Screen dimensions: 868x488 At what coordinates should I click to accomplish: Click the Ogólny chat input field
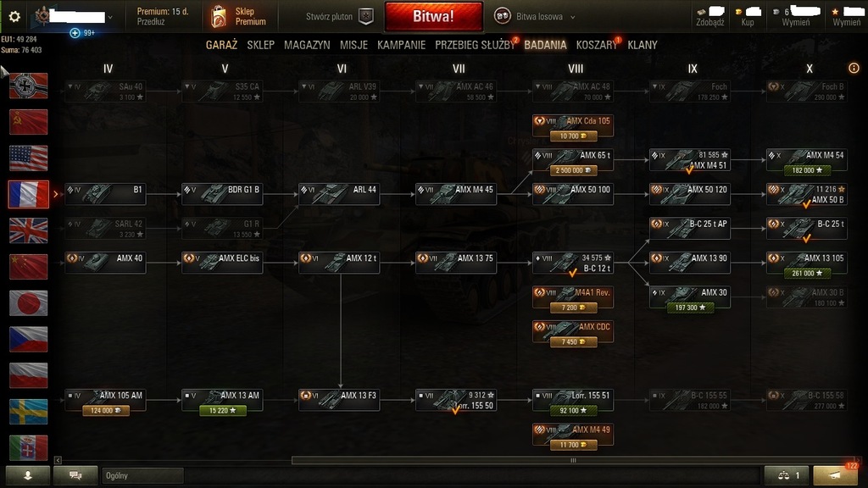click(x=142, y=475)
